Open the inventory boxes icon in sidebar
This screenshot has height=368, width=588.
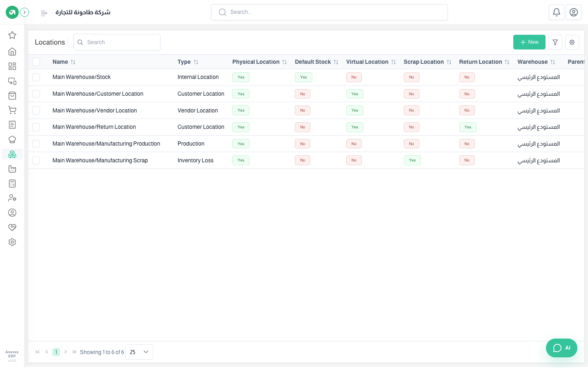12,154
